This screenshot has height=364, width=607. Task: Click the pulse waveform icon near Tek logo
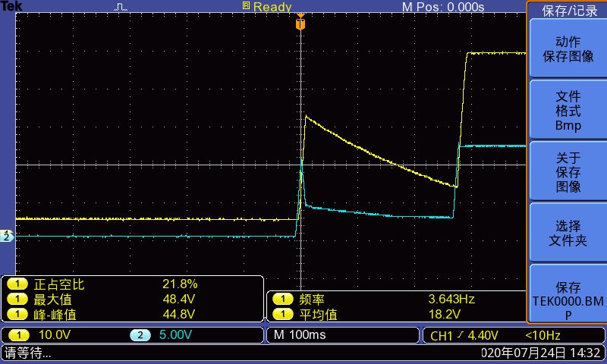coord(121,7)
